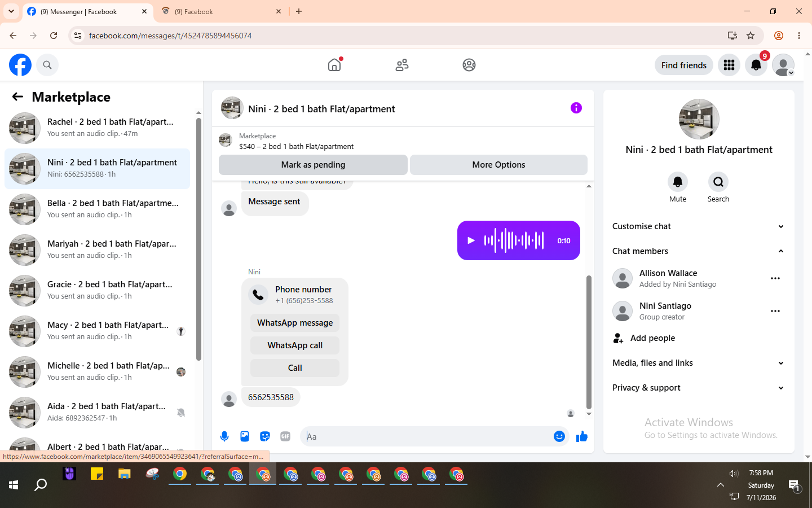
Task: Click More Options button
Action: 498,165
